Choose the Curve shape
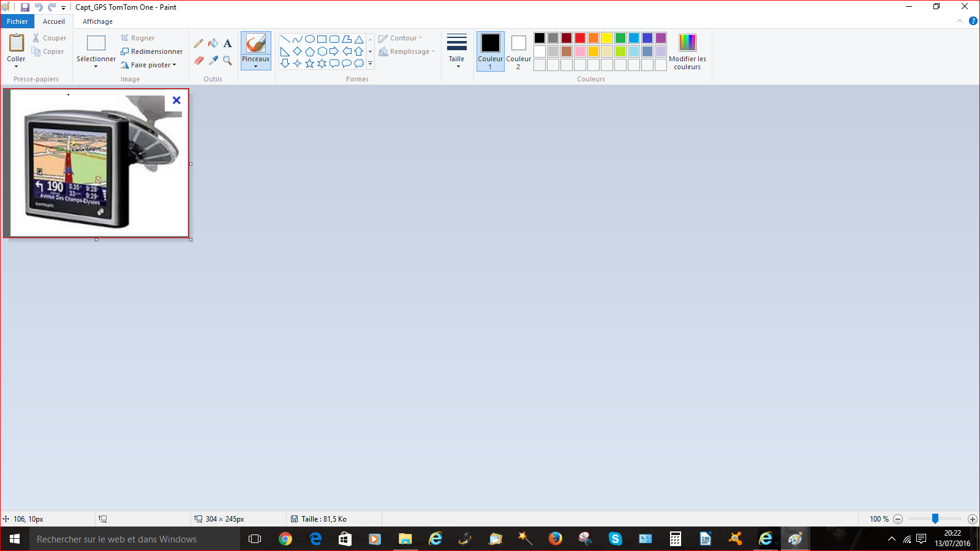Viewport: 980px width, 551px height. coord(298,39)
